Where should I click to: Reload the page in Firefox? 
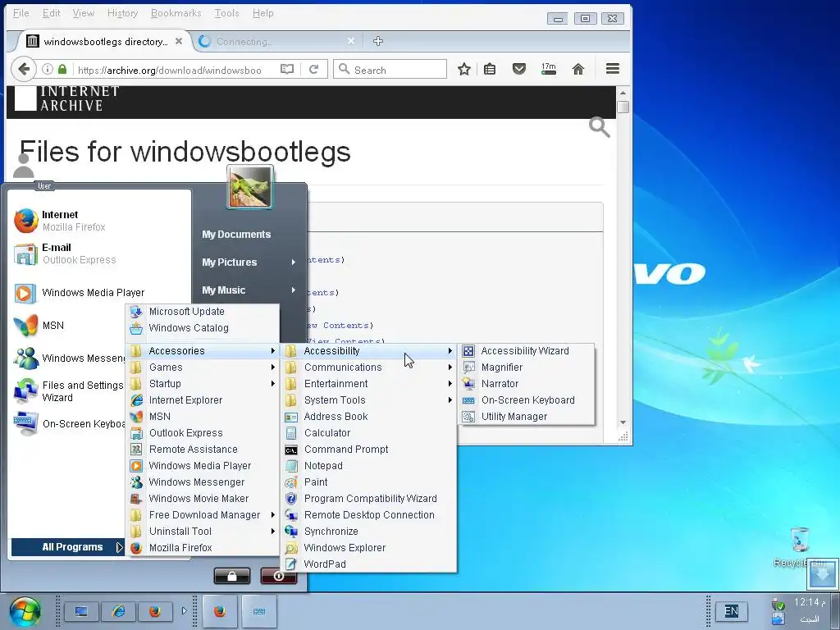(x=314, y=69)
